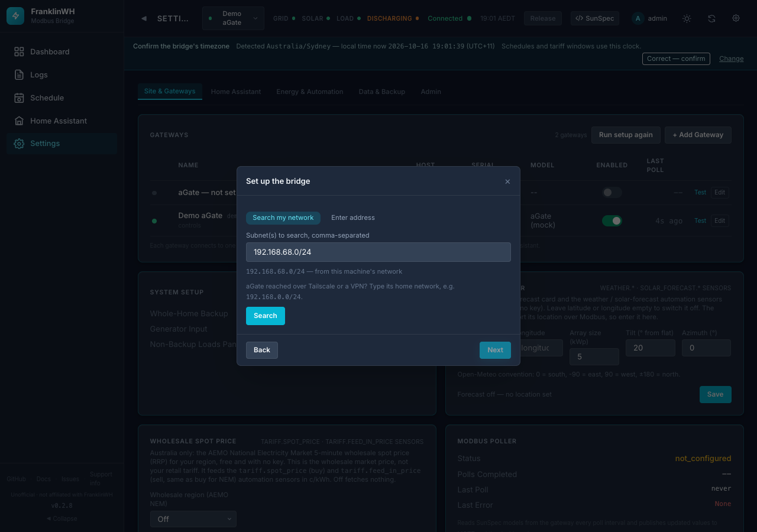This screenshot has width=757, height=532.
Task: Open the Wholesale region dropdown set to Off
Action: pos(193,519)
